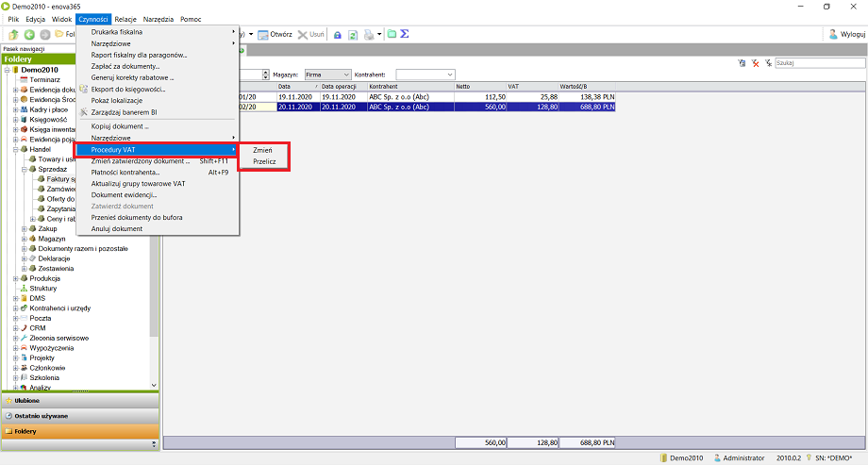
Task: Select Terminarz in folder tree
Action: point(44,80)
